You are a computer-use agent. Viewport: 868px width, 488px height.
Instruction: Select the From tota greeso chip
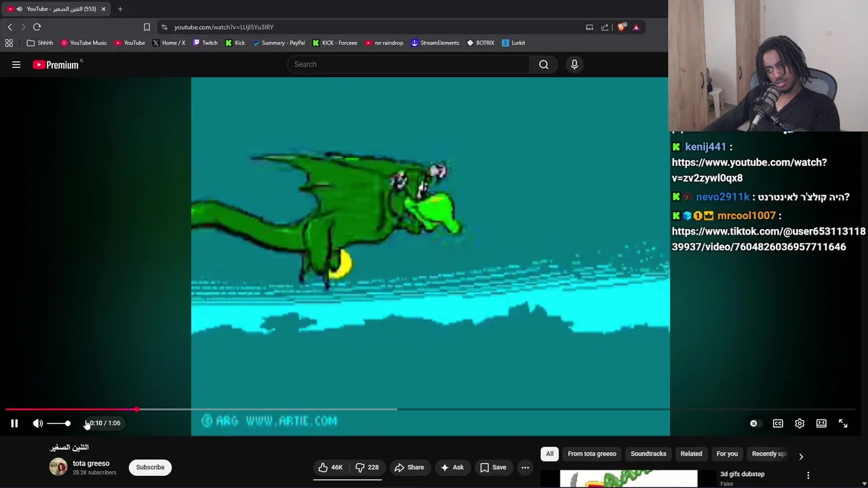(x=592, y=453)
